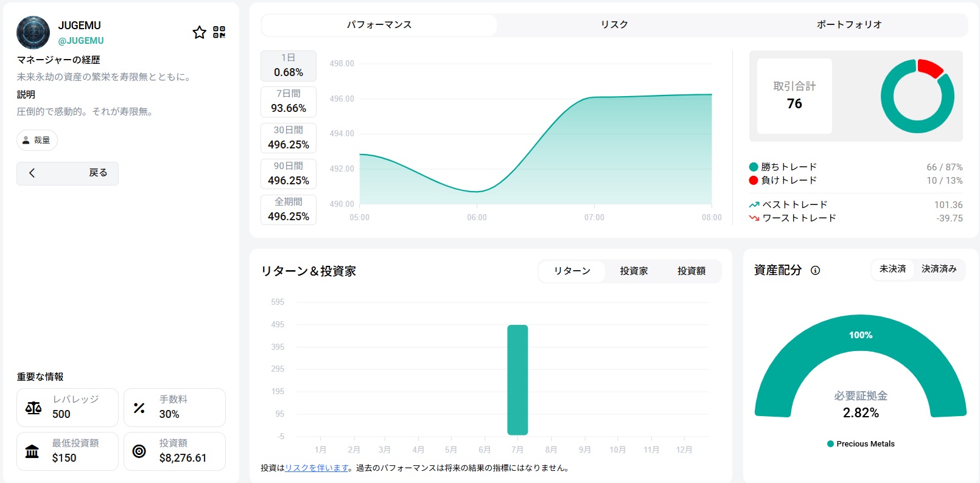Select the 90日間 period button

point(289,173)
